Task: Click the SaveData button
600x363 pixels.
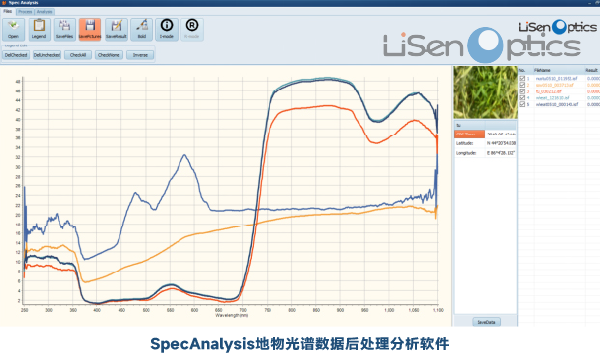Action: (486, 322)
